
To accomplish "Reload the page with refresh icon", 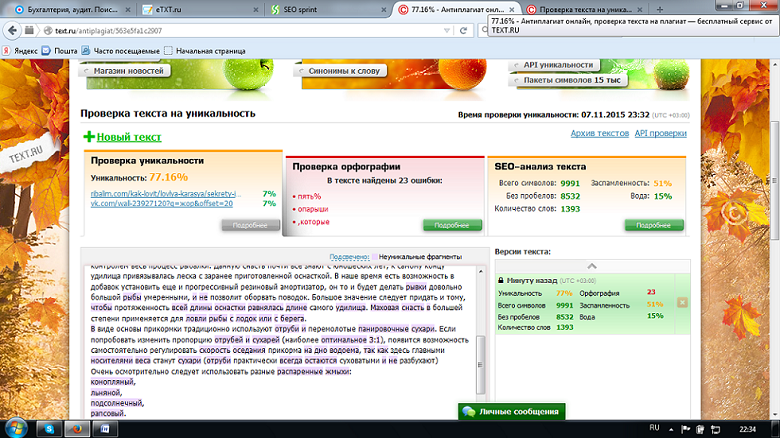I will pos(464,30).
